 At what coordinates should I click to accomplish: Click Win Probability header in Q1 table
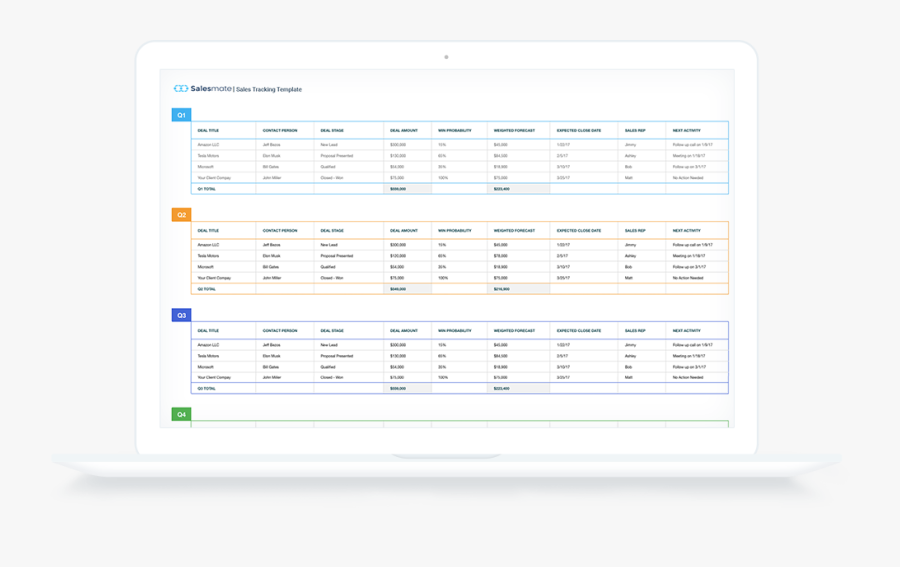tap(454, 131)
